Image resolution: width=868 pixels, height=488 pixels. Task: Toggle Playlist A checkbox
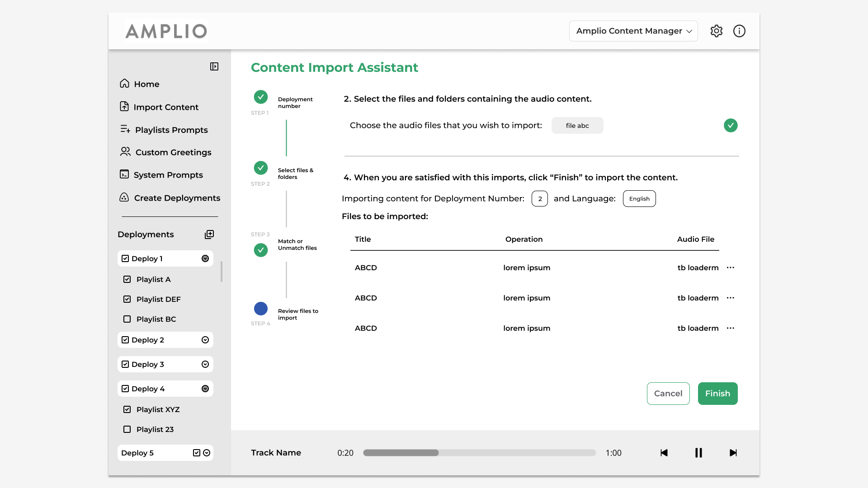(x=127, y=279)
